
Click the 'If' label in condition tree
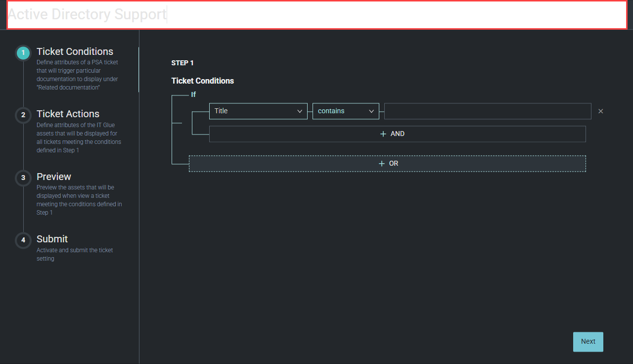coord(193,94)
